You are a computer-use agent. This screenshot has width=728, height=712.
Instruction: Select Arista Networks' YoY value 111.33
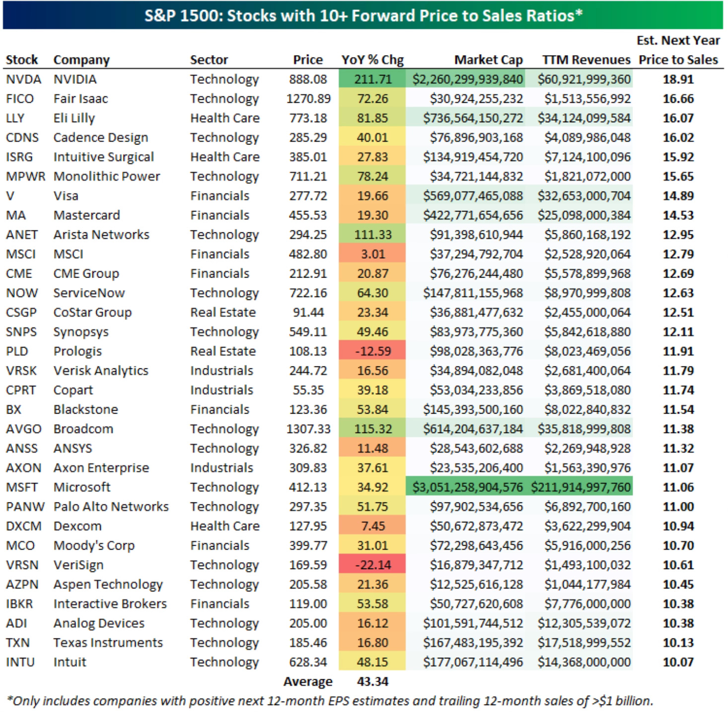point(372,234)
